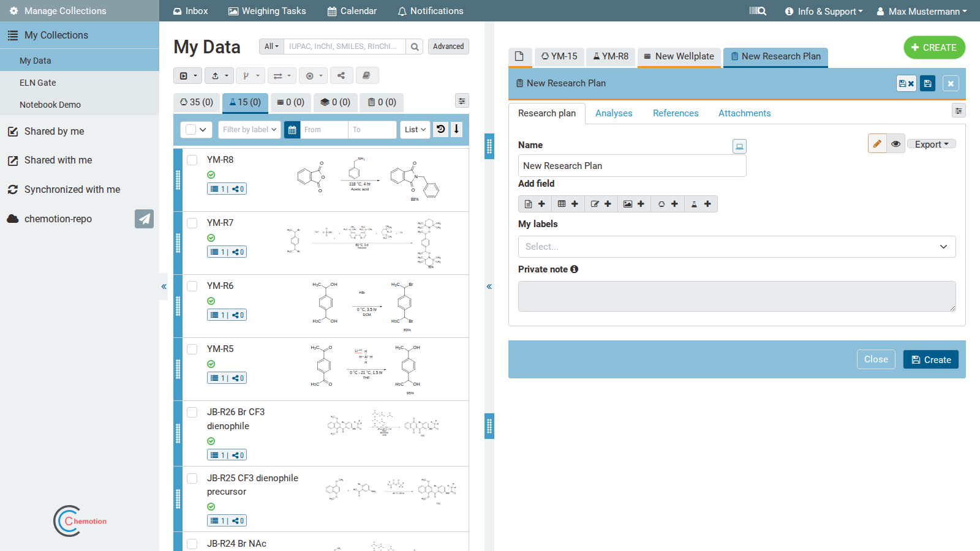
Task: Click the calendar date filter icon
Action: tap(292, 130)
